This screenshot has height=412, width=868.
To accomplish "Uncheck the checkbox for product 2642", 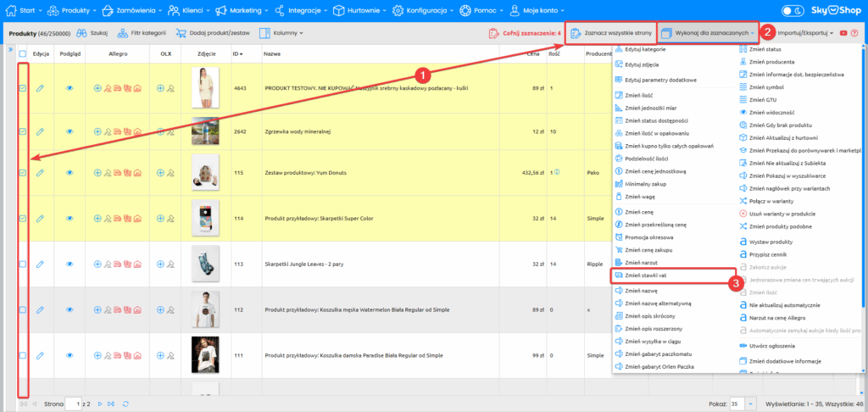I will 23,131.
